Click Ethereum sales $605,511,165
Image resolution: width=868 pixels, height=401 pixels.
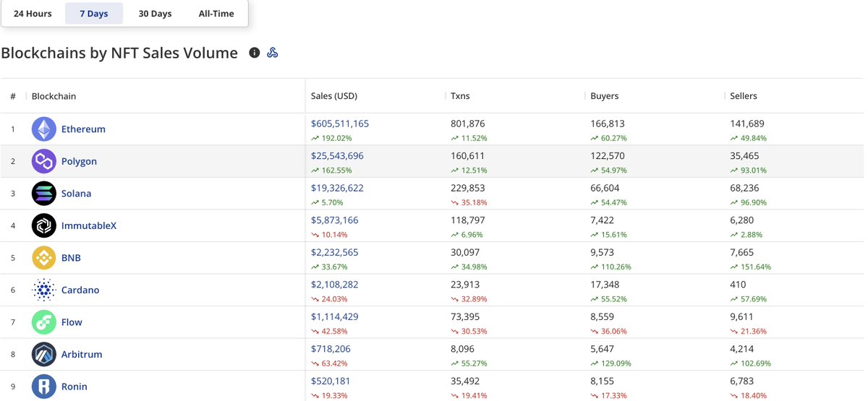340,124
